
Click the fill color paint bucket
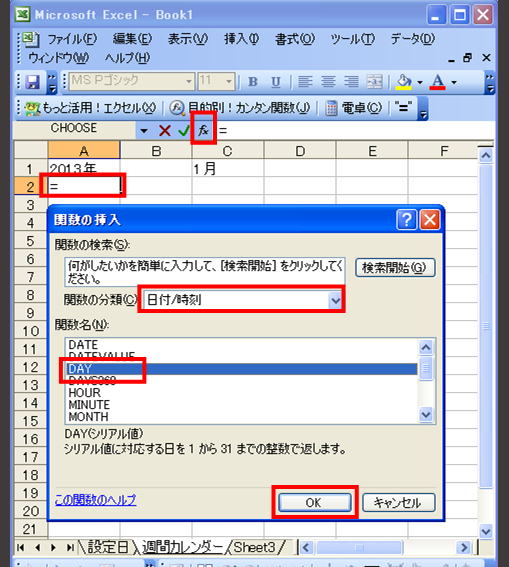(404, 82)
